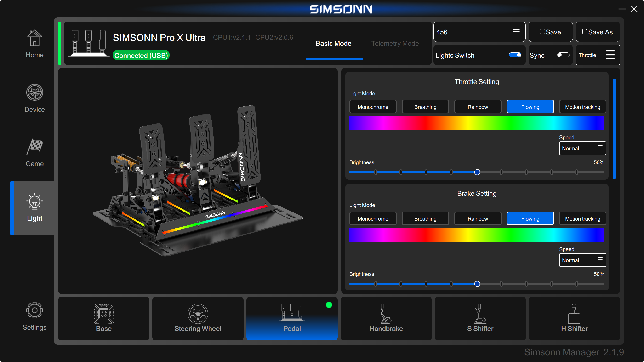Click the CPU2:v2.0.6 firmware text

pyautogui.click(x=274, y=38)
